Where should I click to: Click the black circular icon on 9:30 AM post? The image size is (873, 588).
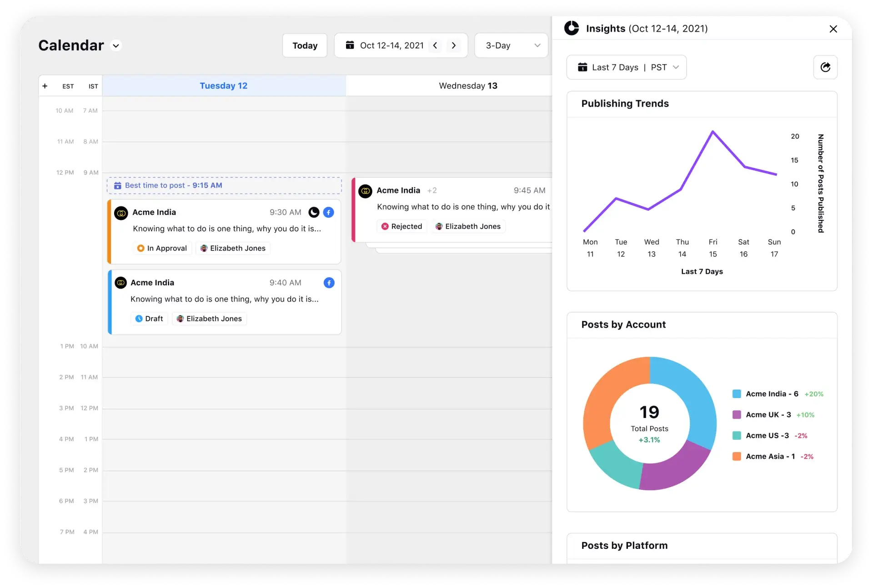pyautogui.click(x=314, y=212)
